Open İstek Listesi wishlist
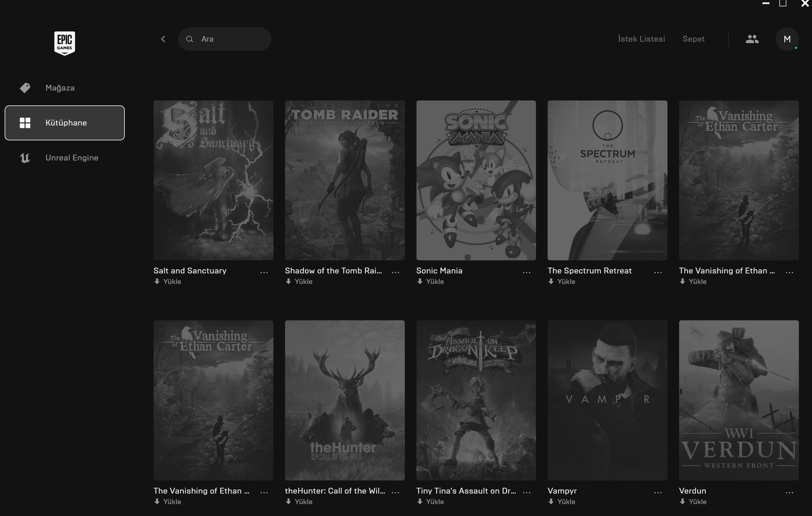The width and height of the screenshot is (812, 516). click(641, 39)
